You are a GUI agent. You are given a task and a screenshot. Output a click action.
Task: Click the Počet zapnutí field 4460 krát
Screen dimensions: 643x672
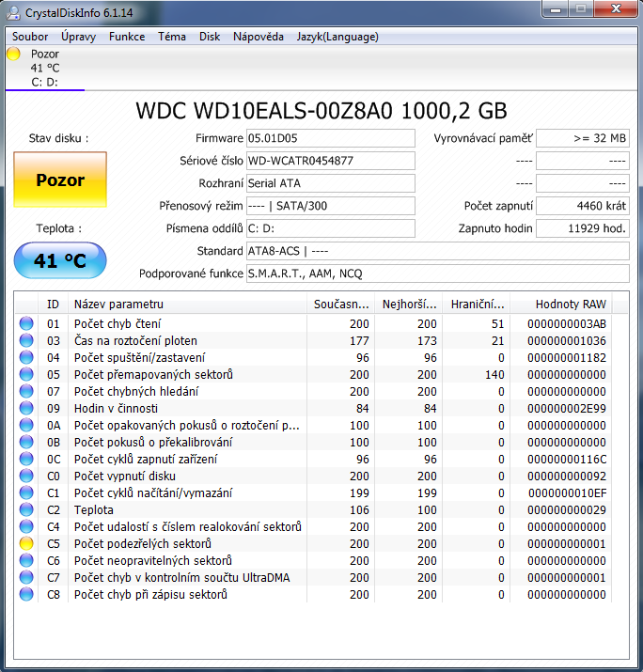(583, 206)
